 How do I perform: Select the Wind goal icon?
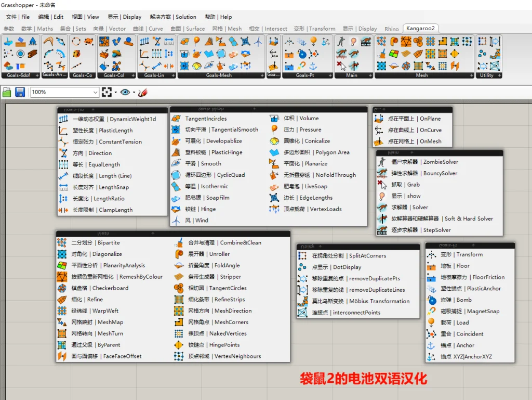click(x=176, y=221)
